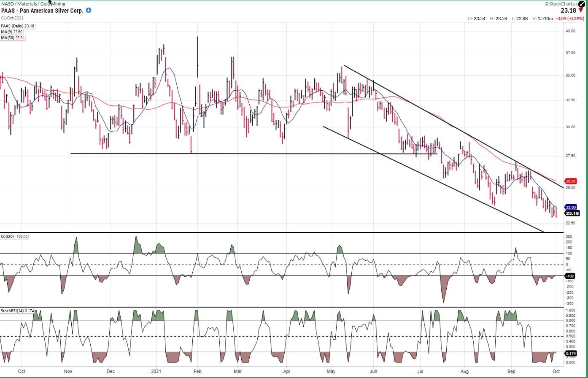
Task: Click the 0.500 StochRSI axis label
Action: [x=571, y=336]
